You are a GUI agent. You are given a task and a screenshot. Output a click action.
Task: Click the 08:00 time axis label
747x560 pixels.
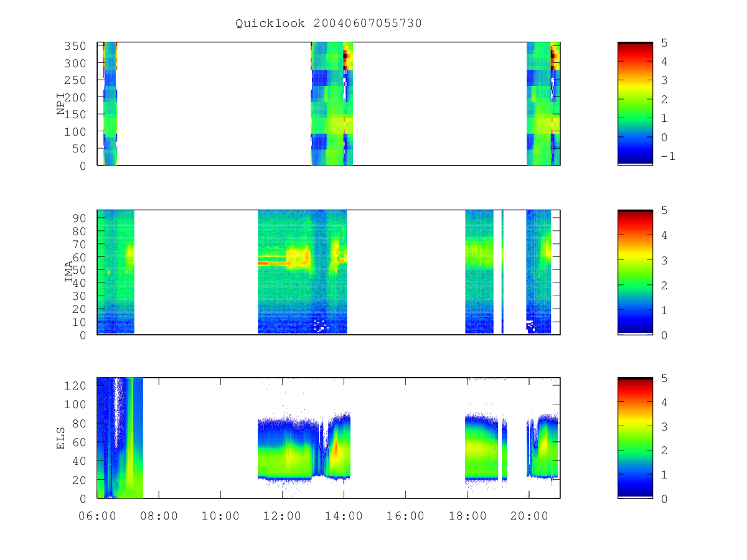pyautogui.click(x=159, y=516)
